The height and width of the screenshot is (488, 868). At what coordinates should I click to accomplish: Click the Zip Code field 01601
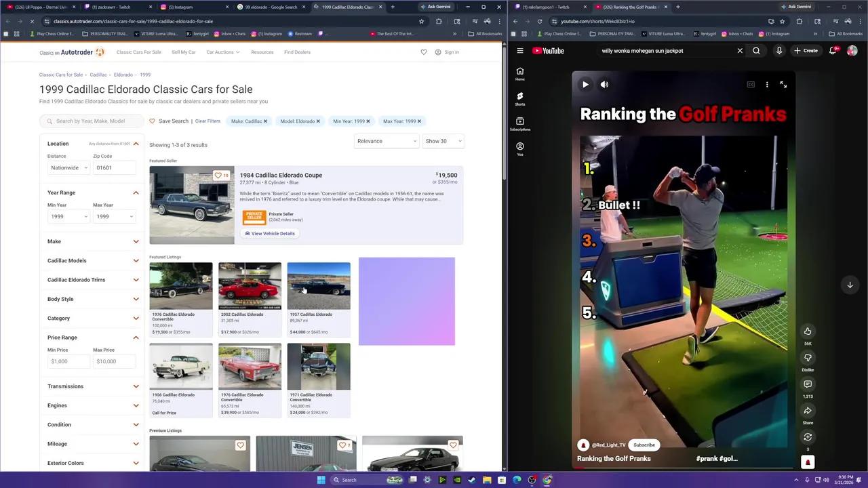115,167
